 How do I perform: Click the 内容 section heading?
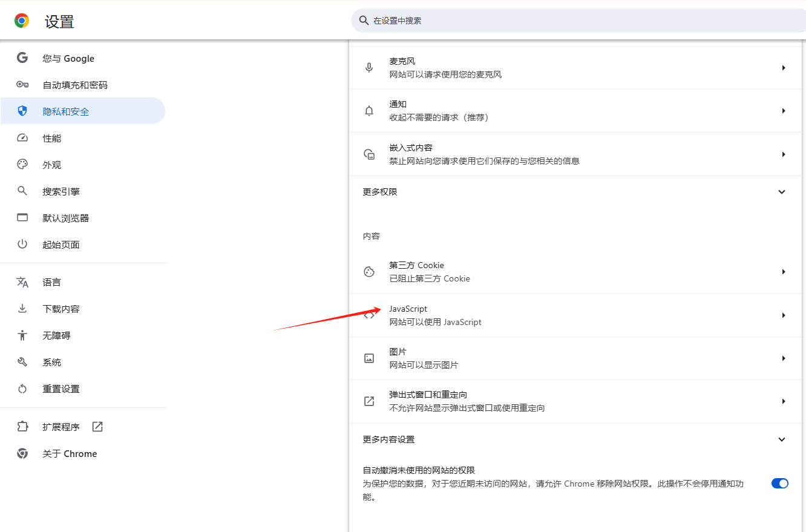pyautogui.click(x=372, y=236)
